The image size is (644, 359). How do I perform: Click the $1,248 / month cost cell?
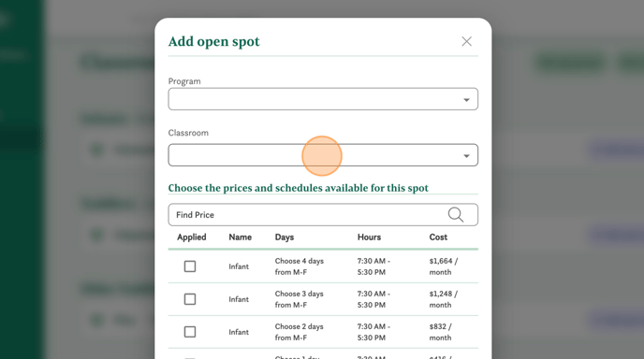tap(443, 299)
